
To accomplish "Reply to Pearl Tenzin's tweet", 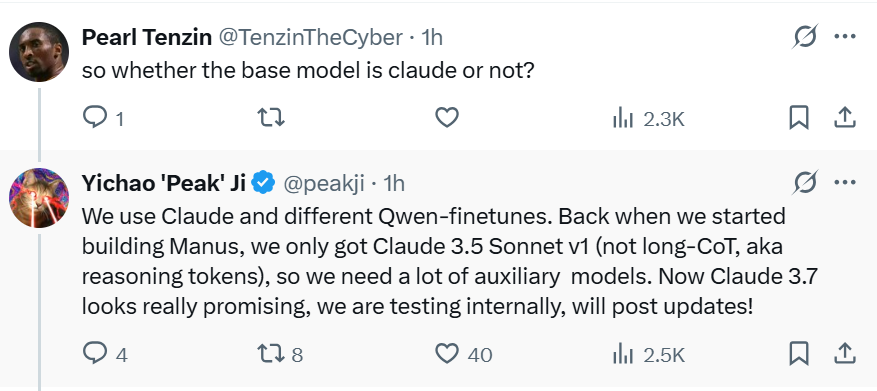I will [x=103, y=118].
